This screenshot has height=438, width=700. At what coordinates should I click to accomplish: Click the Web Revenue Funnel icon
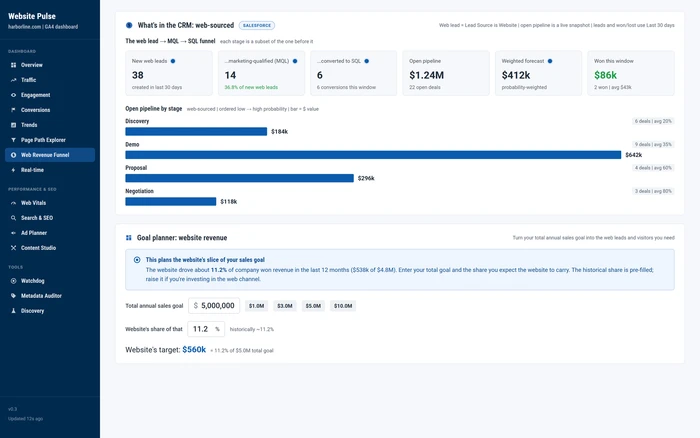pos(13,155)
